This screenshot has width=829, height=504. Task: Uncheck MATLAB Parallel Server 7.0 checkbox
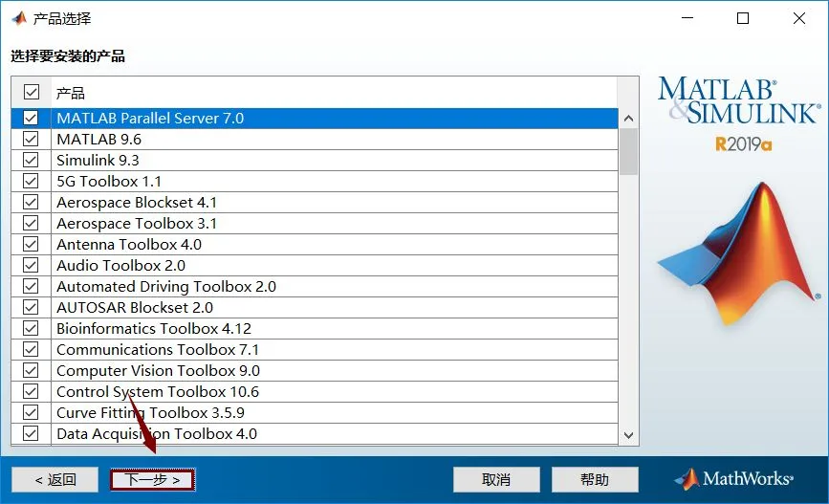tap(31, 118)
